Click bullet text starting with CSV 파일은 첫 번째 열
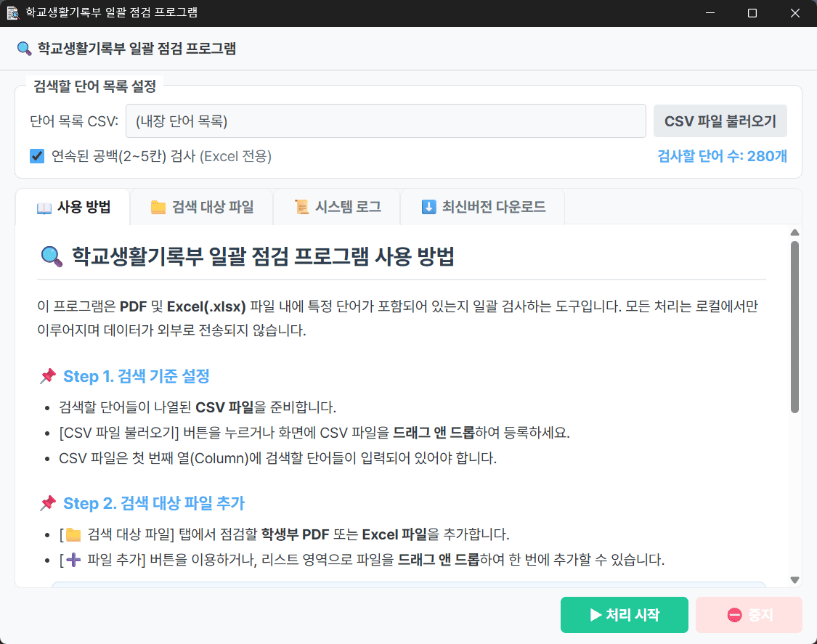 [277, 458]
